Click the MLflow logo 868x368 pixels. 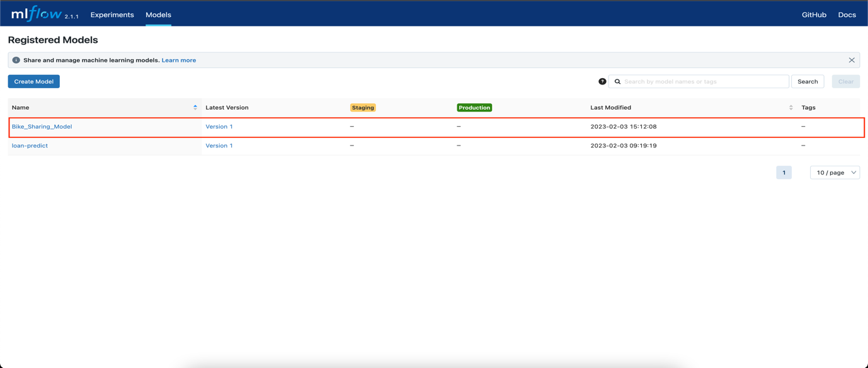[x=37, y=14]
